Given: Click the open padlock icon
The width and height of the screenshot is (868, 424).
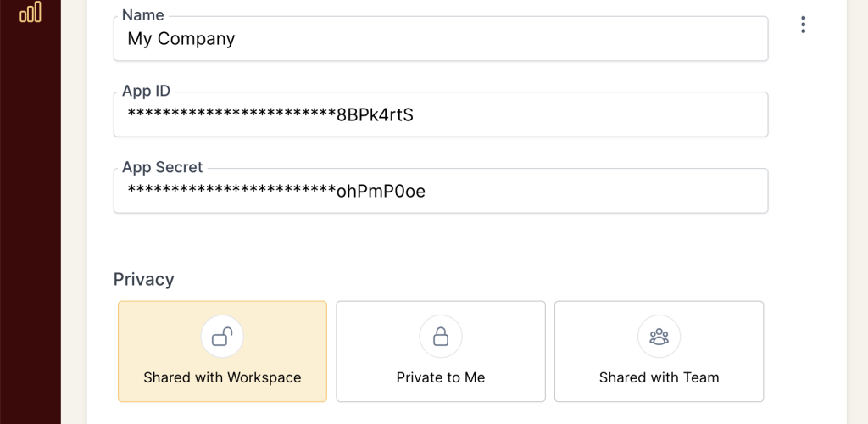Looking at the screenshot, I should (x=222, y=337).
